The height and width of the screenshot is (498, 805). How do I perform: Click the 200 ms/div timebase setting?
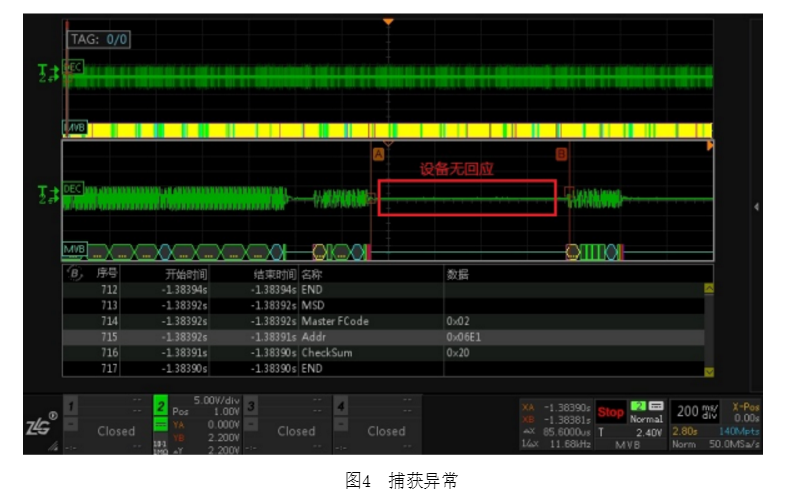coord(697,411)
